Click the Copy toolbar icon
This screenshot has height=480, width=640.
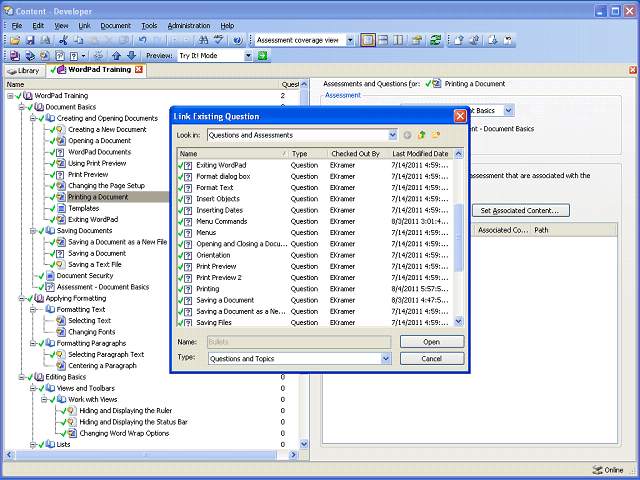pos(78,40)
